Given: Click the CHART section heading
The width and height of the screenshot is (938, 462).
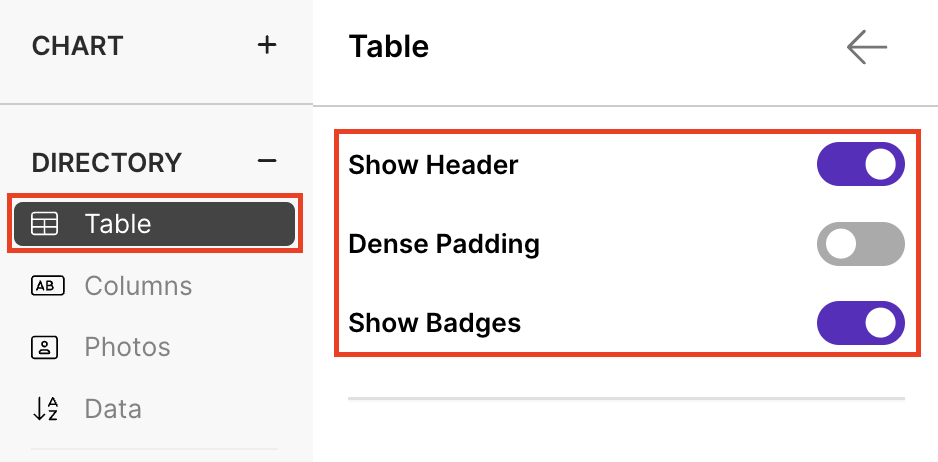Looking at the screenshot, I should [x=78, y=46].
